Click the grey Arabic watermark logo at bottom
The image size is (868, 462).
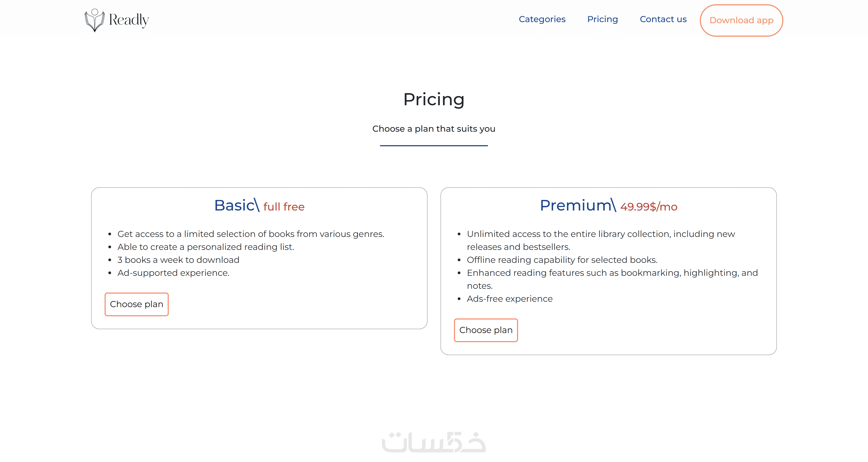434,442
